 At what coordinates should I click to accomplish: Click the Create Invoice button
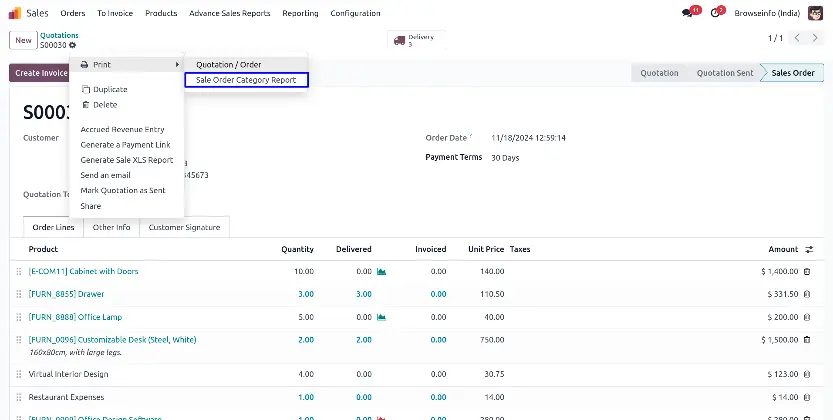[x=41, y=73]
